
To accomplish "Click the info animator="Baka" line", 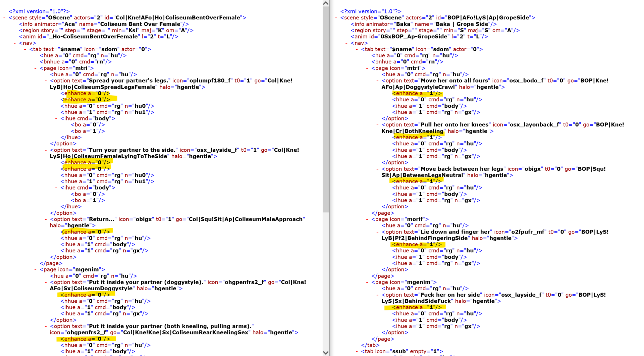I will [424, 24].
